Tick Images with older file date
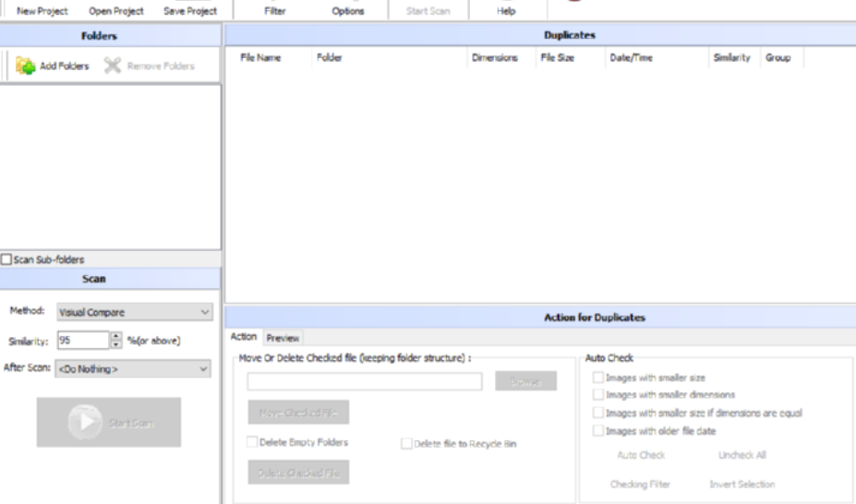 coord(598,431)
